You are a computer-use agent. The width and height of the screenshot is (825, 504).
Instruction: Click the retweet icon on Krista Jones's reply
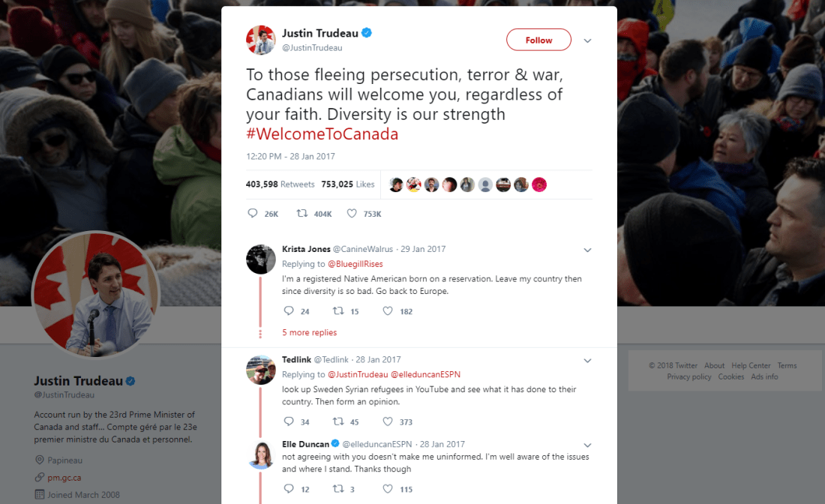[337, 310]
